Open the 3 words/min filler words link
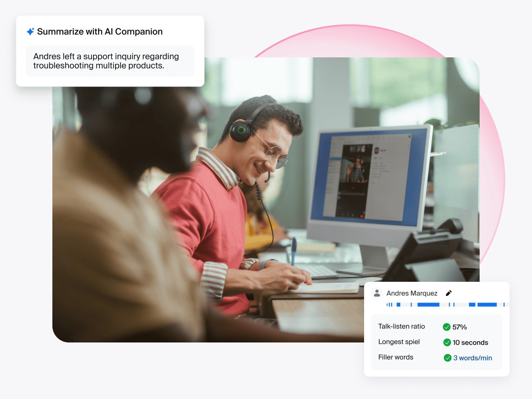 (x=473, y=358)
